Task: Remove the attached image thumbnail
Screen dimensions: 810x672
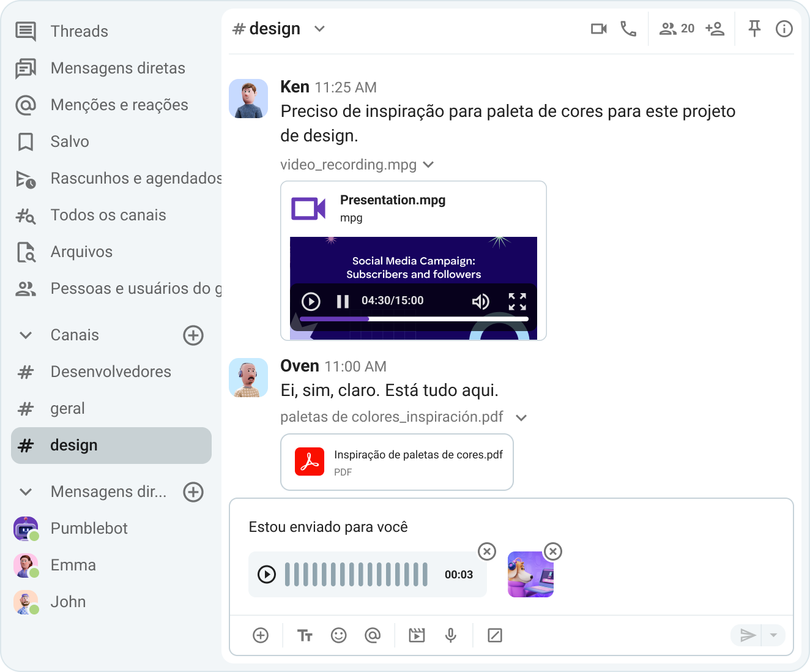Action: 552,551
